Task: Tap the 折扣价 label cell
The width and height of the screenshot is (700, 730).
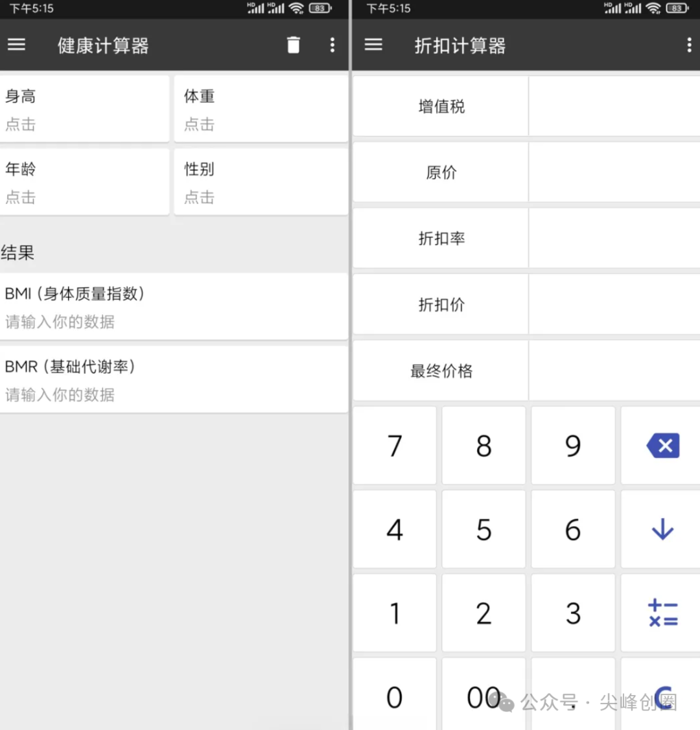Action: [x=441, y=304]
